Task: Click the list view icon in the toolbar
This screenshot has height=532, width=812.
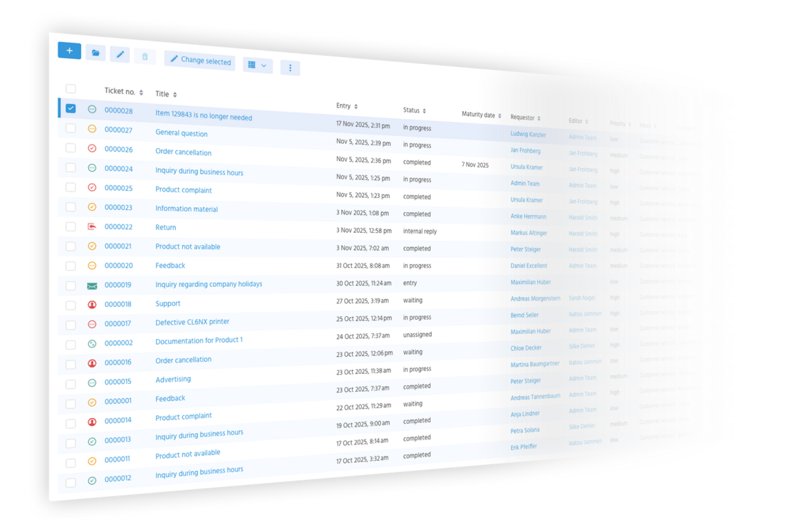Action: tap(251, 65)
